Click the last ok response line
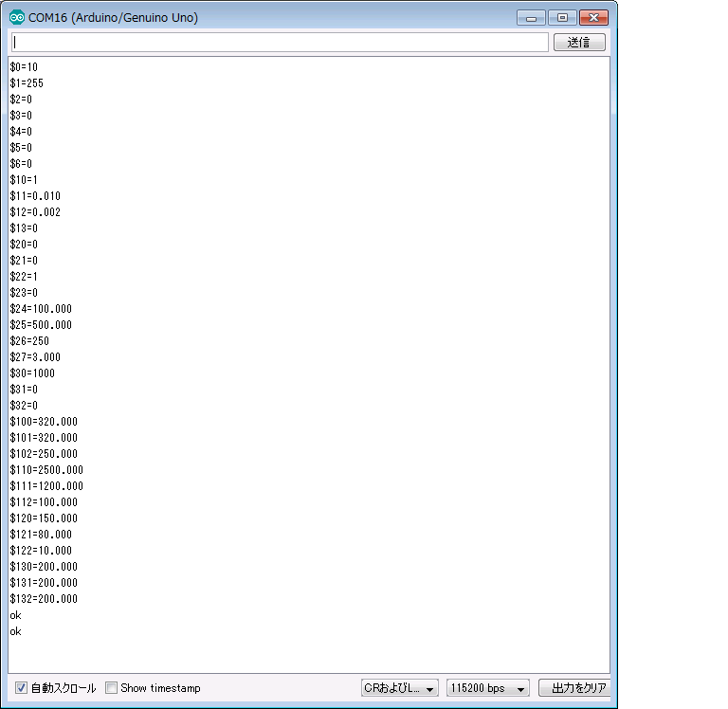This screenshot has width=728, height=709. pos(15,631)
